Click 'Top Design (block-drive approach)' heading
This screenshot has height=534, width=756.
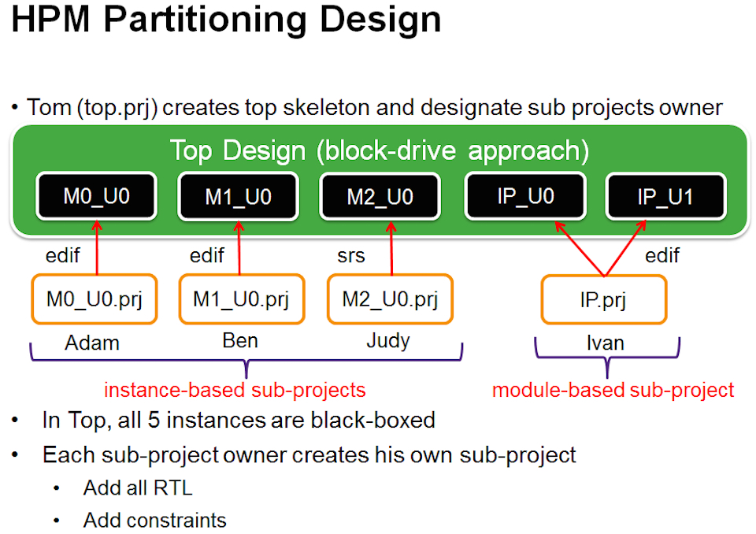pyautogui.click(x=380, y=150)
